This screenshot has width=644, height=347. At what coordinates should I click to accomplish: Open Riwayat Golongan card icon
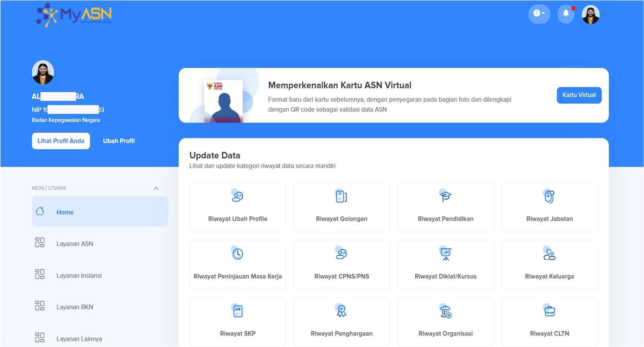pos(341,196)
